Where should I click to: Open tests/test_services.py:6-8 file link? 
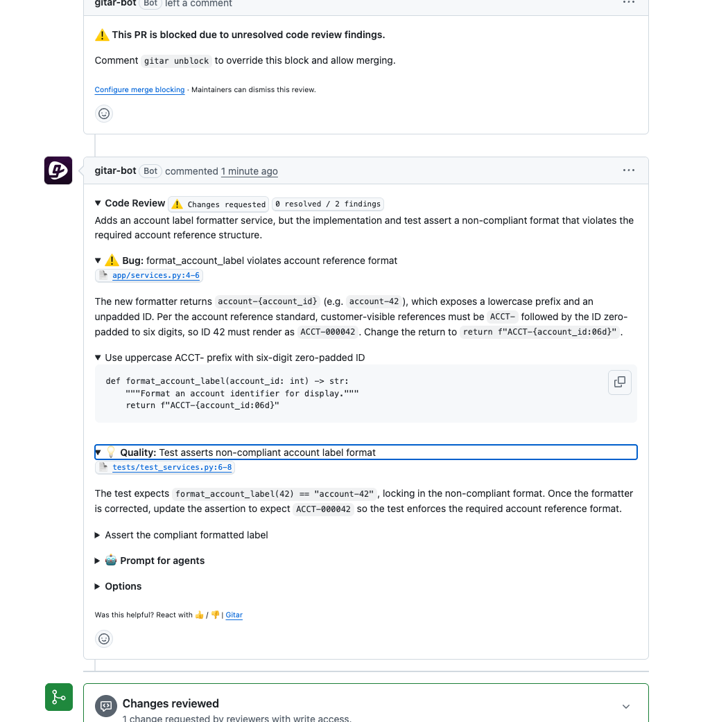172,467
